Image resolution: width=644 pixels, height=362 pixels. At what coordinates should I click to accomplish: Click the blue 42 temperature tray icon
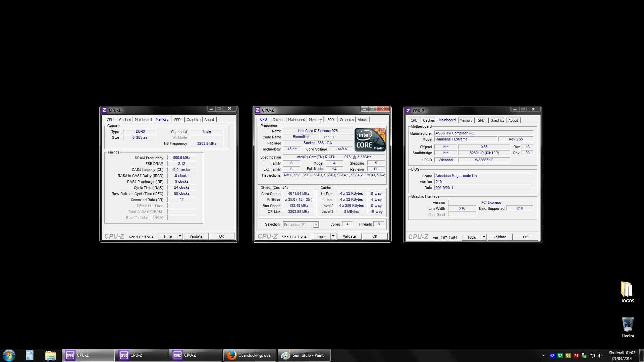tap(552, 356)
